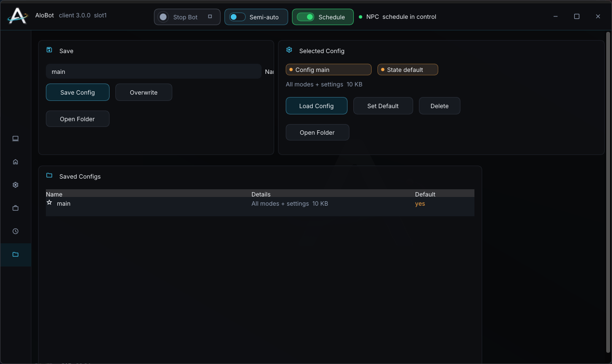This screenshot has height=364, width=612.
Task: Click the Delete button
Action: (440, 106)
